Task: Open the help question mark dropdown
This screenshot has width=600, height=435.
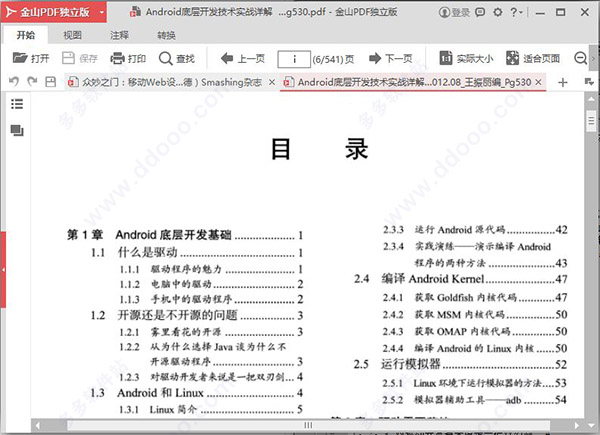Action: pos(516,12)
